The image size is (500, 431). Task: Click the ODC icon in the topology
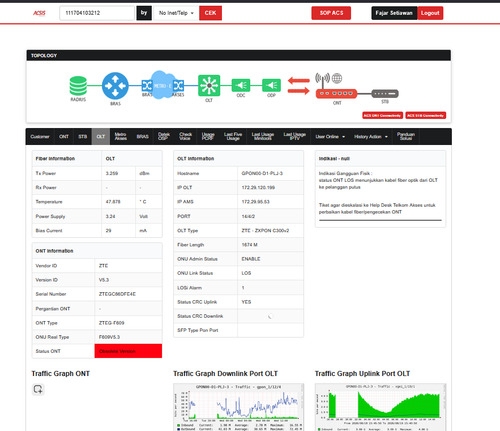click(241, 85)
